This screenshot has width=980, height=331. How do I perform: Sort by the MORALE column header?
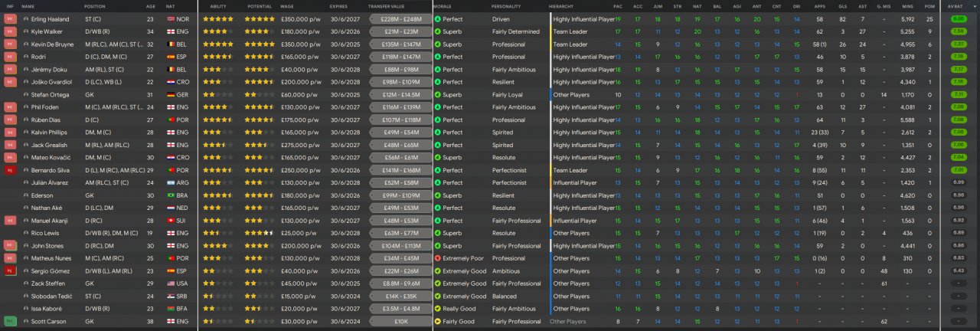[442, 6]
